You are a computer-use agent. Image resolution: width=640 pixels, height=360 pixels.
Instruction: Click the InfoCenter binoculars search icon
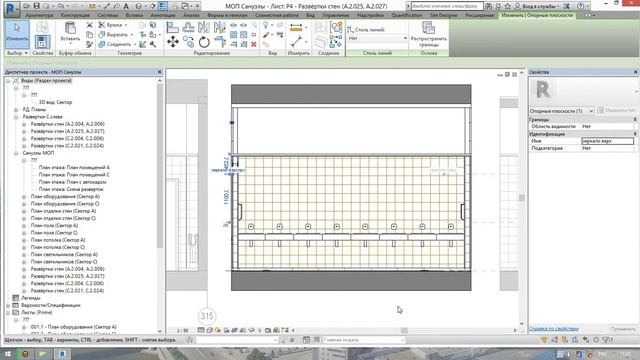click(489, 6)
